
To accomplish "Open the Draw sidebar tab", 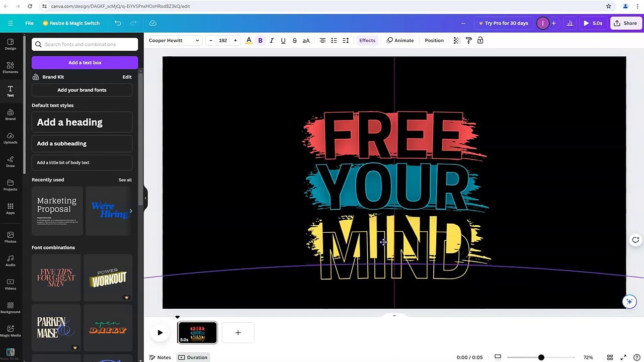I will [10, 161].
